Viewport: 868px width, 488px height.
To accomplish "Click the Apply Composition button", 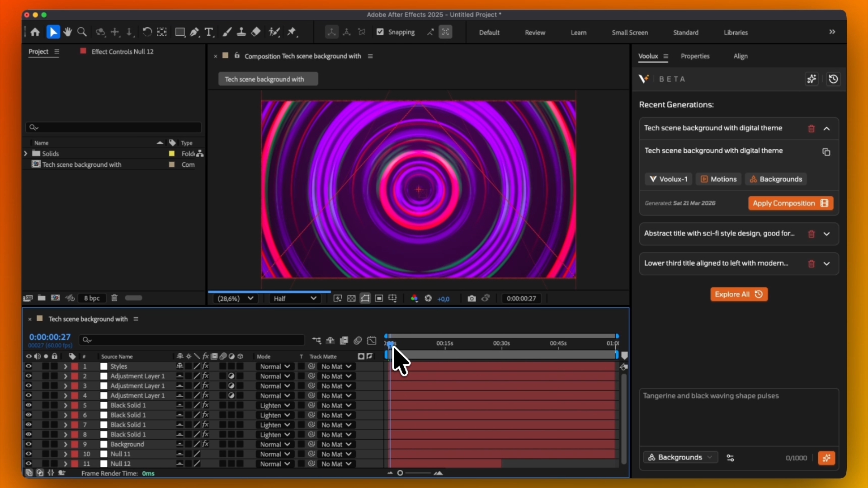I will coord(790,203).
